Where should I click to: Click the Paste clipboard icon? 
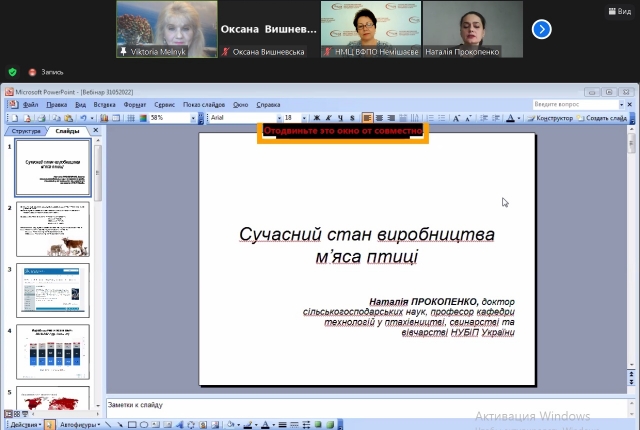pyautogui.click(x=69, y=118)
